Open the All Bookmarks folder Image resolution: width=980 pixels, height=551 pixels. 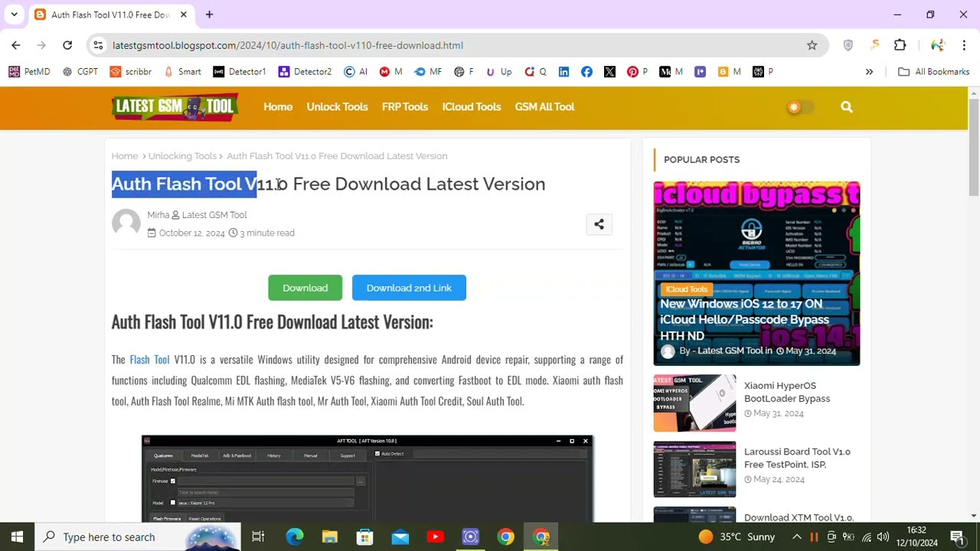click(x=933, y=72)
